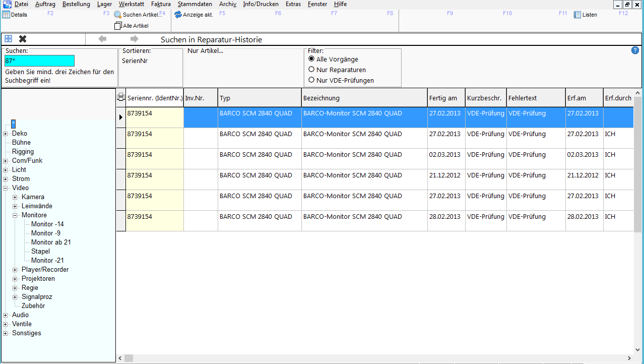644x364 pixels.
Task: Open the Hilfe menu
Action: [x=340, y=4]
